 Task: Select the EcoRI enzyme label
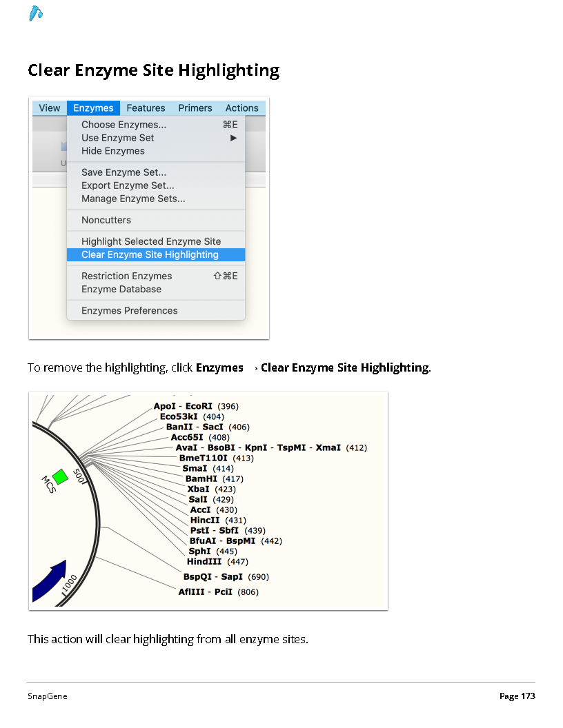point(199,406)
